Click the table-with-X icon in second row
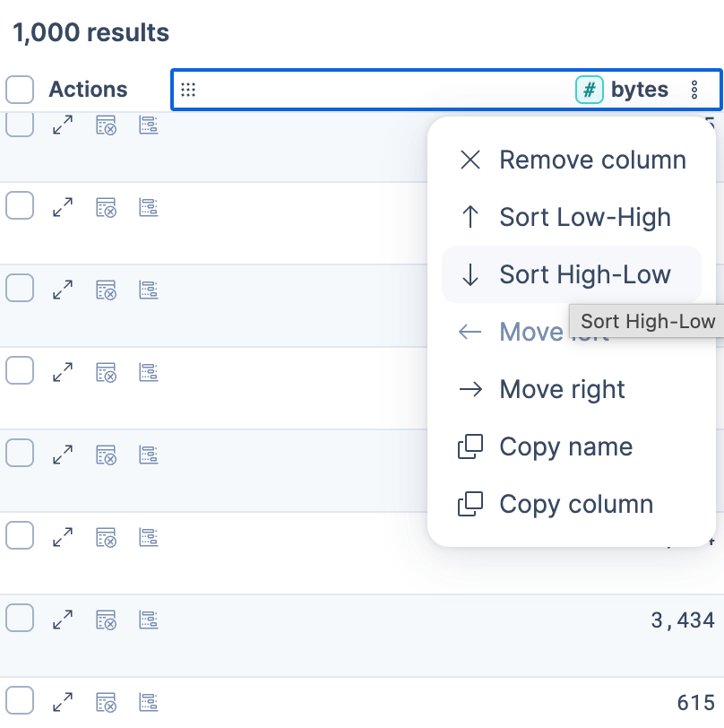 pos(107,207)
